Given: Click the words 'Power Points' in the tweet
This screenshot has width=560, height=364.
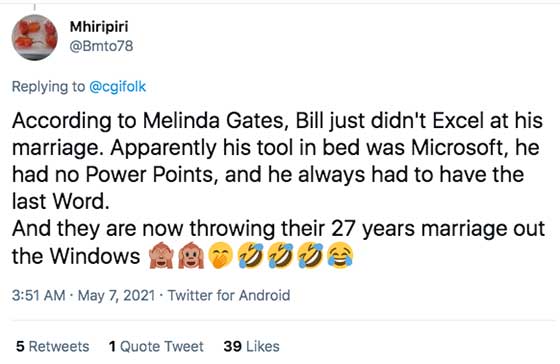Looking at the screenshot, I should [152, 175].
